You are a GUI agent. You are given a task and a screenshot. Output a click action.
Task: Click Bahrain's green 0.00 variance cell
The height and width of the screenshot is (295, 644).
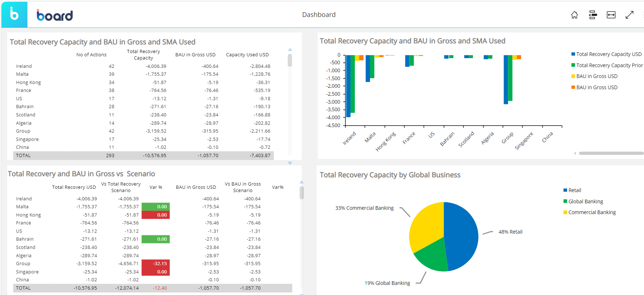pyautogui.click(x=156, y=239)
